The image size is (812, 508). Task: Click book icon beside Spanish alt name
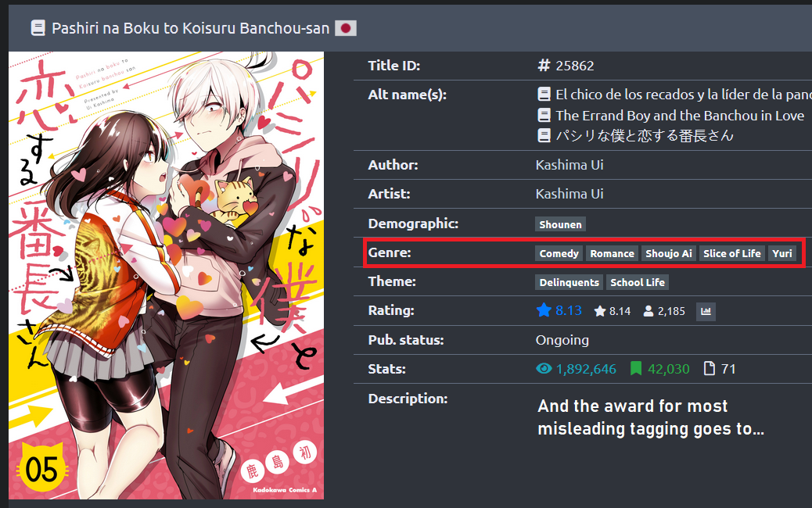[x=544, y=94]
